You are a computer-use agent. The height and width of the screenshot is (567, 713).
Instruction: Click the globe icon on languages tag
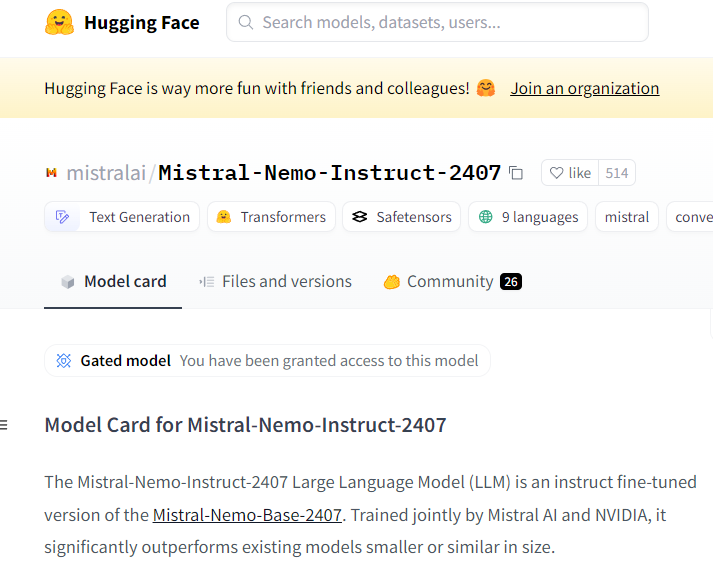(486, 217)
